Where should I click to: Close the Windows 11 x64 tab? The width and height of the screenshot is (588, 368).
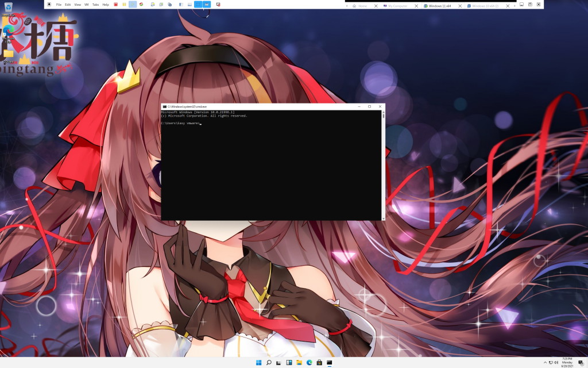[x=460, y=6]
